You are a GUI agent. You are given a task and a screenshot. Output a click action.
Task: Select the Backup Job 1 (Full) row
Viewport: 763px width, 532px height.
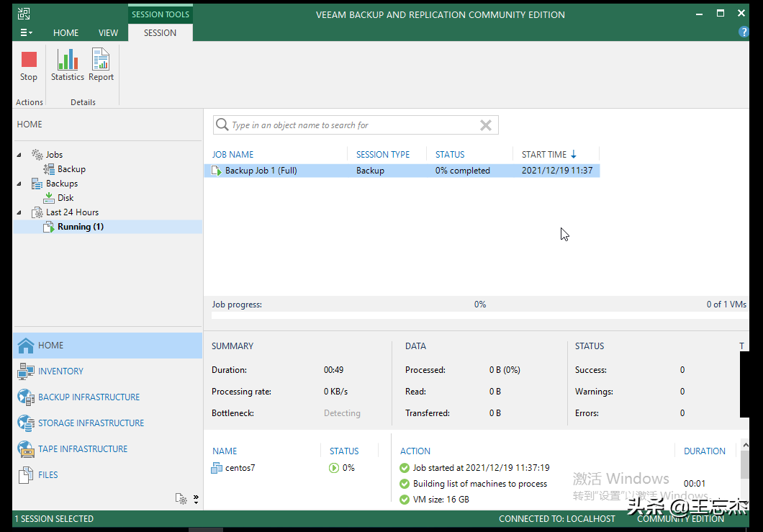pyautogui.click(x=402, y=171)
